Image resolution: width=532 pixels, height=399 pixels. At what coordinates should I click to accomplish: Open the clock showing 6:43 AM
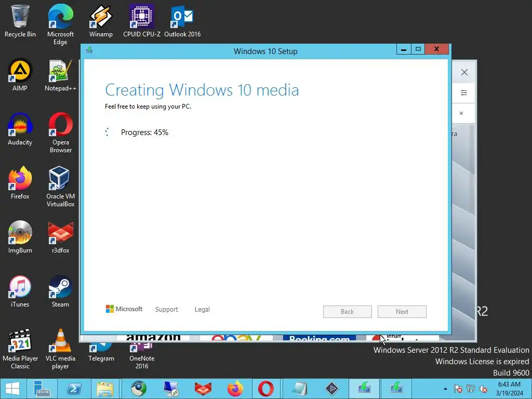point(509,389)
